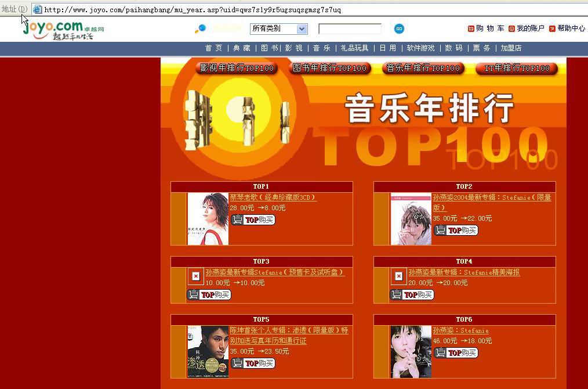Open link 孙燕姿2004最新专辑：Stefanie（限量版）
The height and width of the screenshot is (389, 588).
coord(492,203)
